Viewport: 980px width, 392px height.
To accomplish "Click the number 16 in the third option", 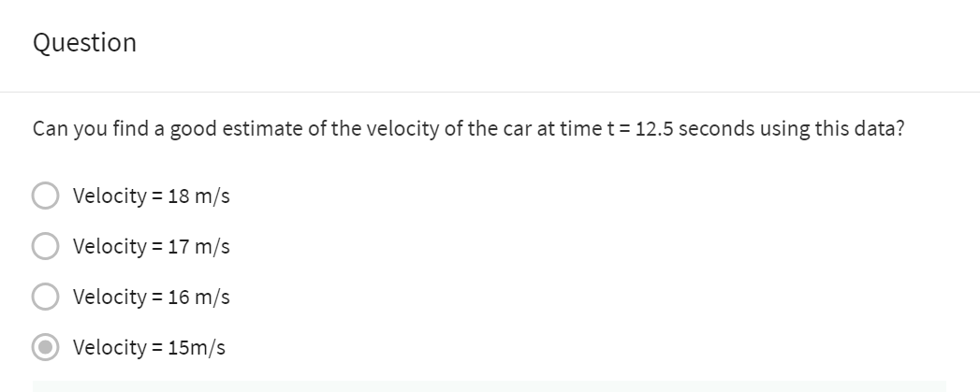I will point(180,298).
